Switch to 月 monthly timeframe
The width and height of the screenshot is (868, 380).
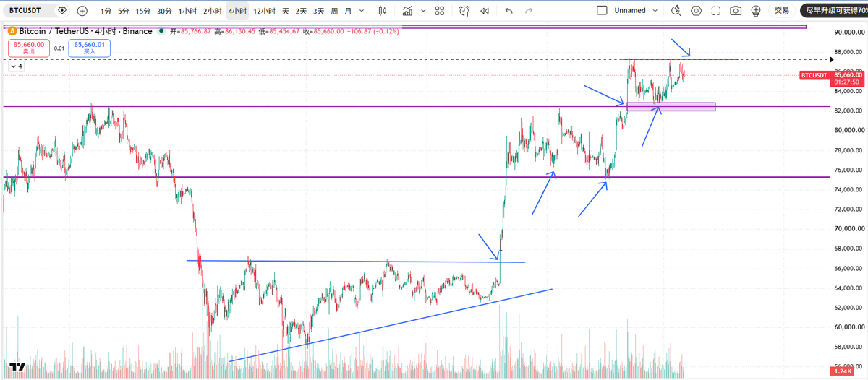(349, 11)
